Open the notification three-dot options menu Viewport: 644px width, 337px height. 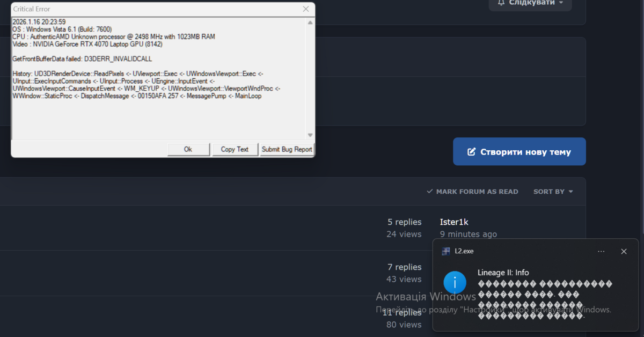coord(601,251)
